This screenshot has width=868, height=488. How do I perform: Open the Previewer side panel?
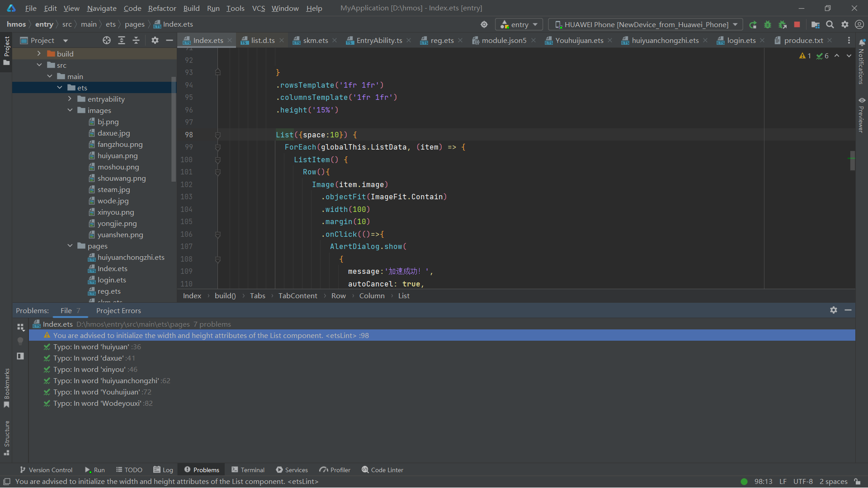[x=862, y=115]
